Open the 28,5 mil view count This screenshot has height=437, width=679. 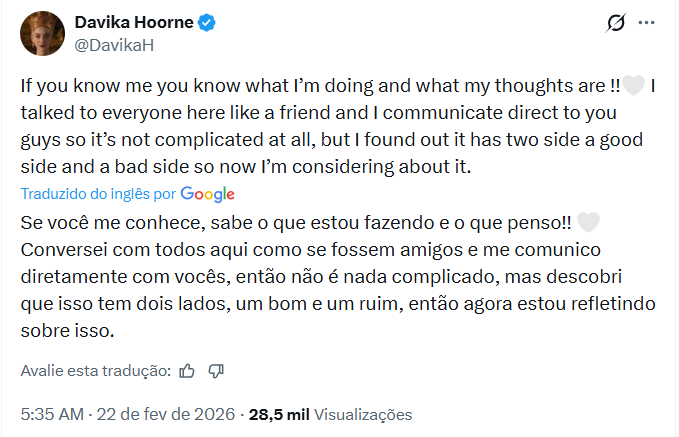point(279,414)
